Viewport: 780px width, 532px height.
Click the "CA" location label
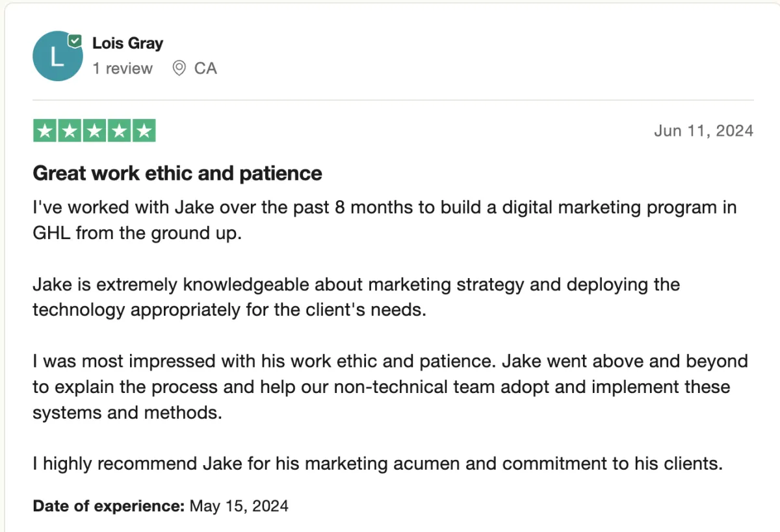(x=205, y=68)
